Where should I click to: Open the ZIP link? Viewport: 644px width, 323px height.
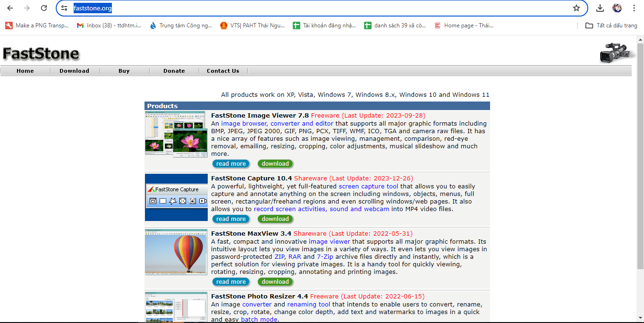tap(280, 257)
